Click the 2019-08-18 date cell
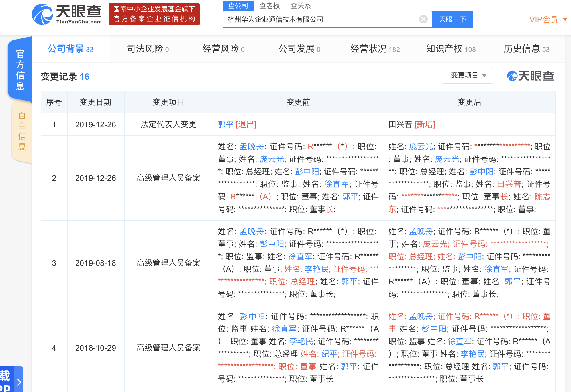Viewport: 571px width, 392px height. click(95, 263)
